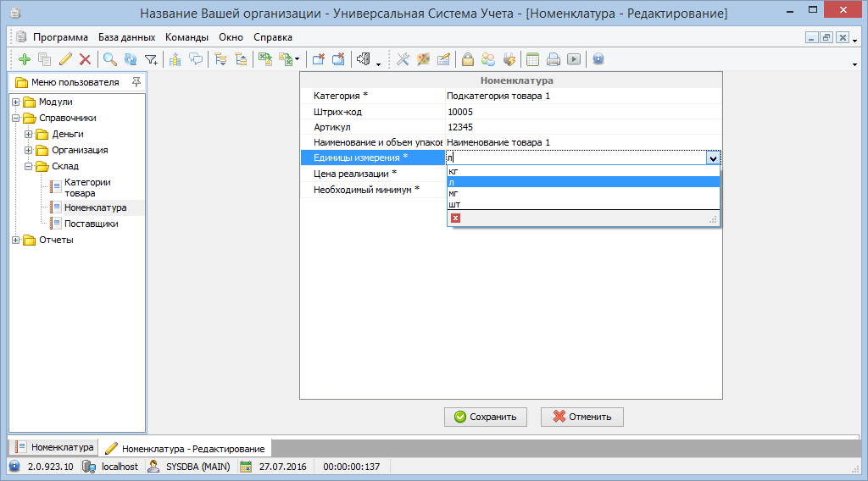Screen dimensions: 868x481
Task: Expand the Модули tree node
Action: coord(16,102)
